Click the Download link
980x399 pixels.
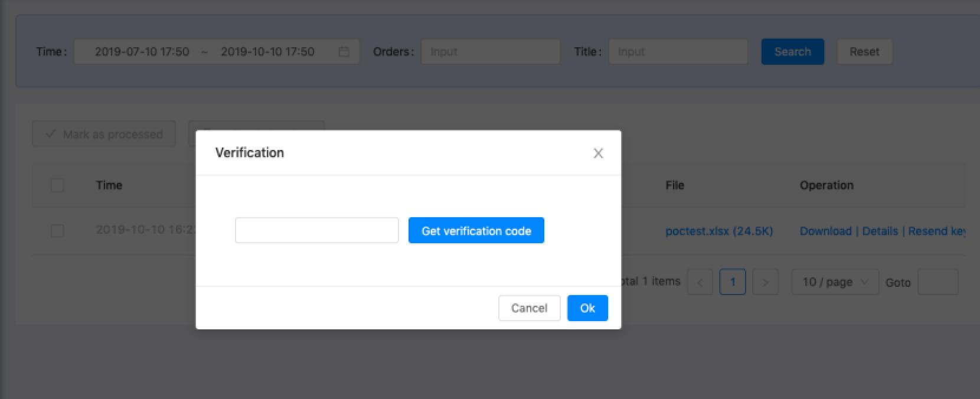click(825, 231)
